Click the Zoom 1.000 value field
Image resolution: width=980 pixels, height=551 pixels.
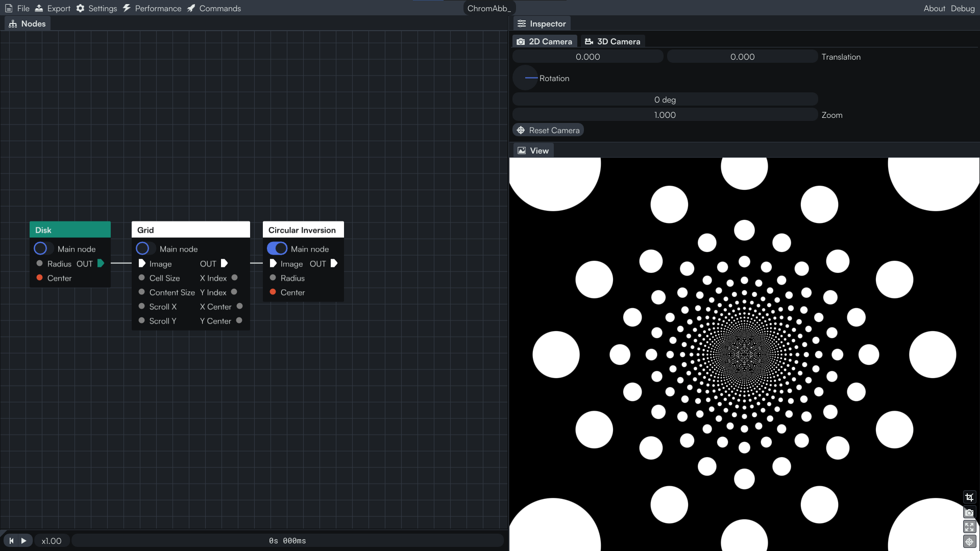click(x=665, y=115)
